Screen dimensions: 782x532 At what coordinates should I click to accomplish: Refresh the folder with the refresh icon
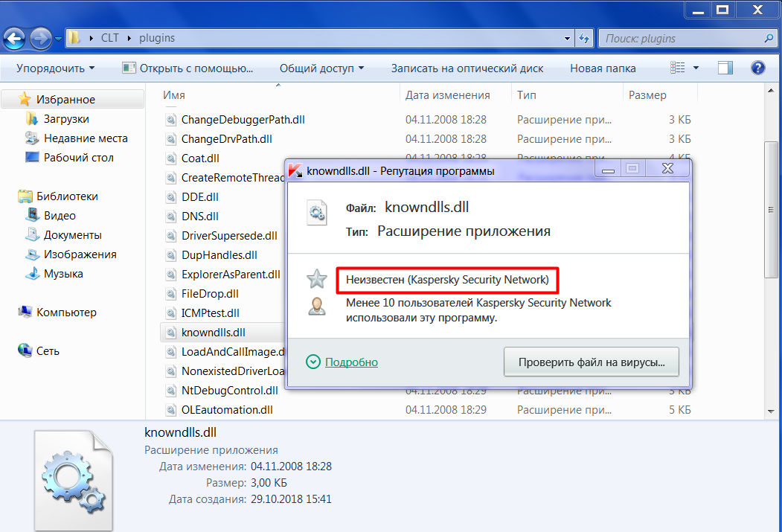tap(584, 39)
